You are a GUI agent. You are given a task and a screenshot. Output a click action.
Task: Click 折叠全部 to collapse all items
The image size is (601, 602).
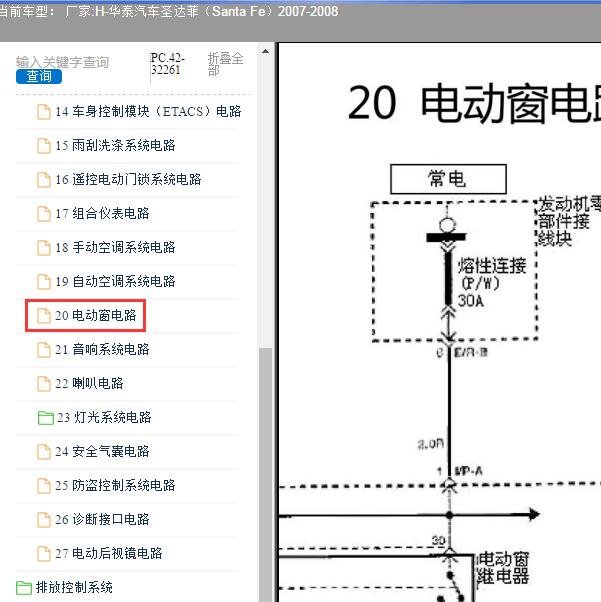225,64
